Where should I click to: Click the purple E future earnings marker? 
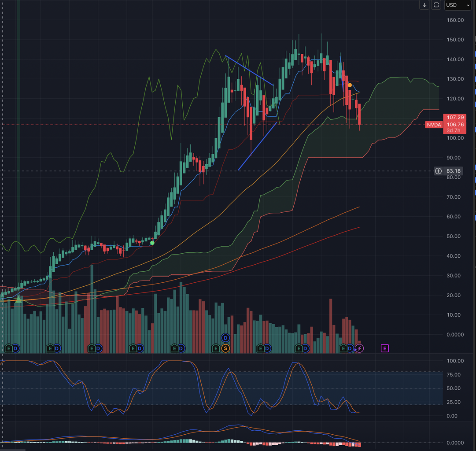[384, 348]
